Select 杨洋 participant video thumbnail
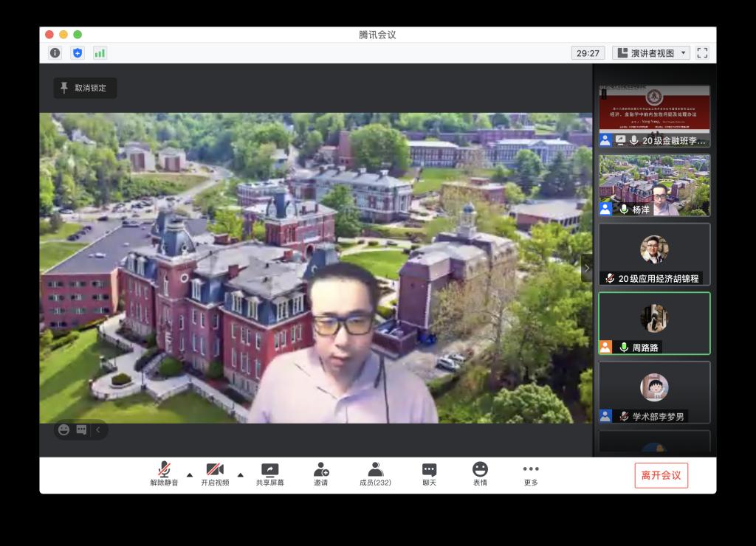 [654, 185]
